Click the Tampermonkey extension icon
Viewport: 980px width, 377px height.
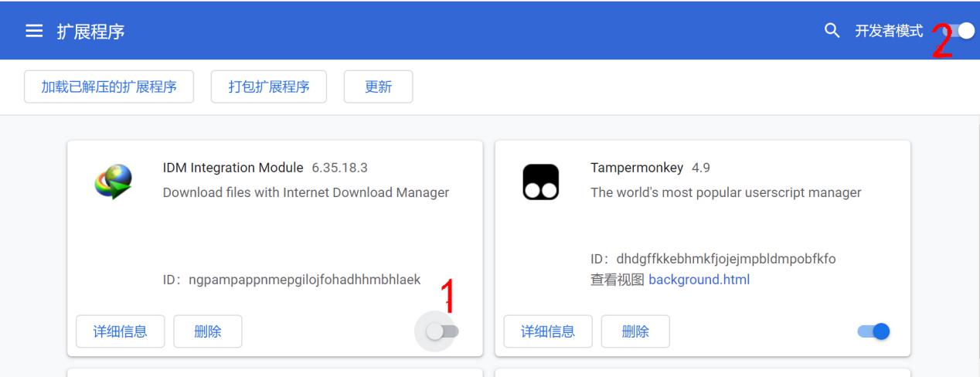tap(541, 182)
